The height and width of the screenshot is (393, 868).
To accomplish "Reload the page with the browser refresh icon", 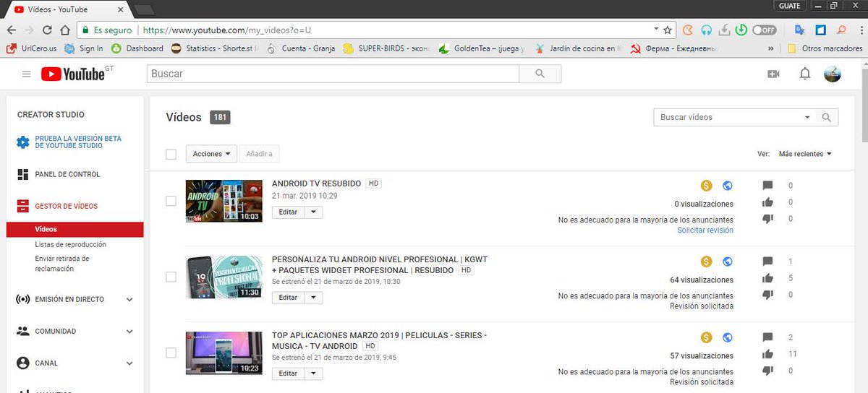I will tap(48, 30).
